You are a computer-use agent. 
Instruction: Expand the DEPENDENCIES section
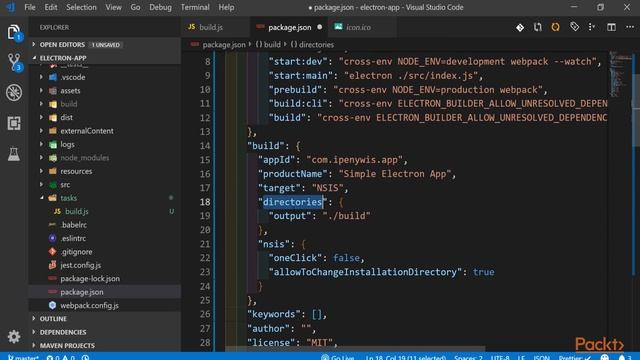pyautogui.click(x=34, y=332)
